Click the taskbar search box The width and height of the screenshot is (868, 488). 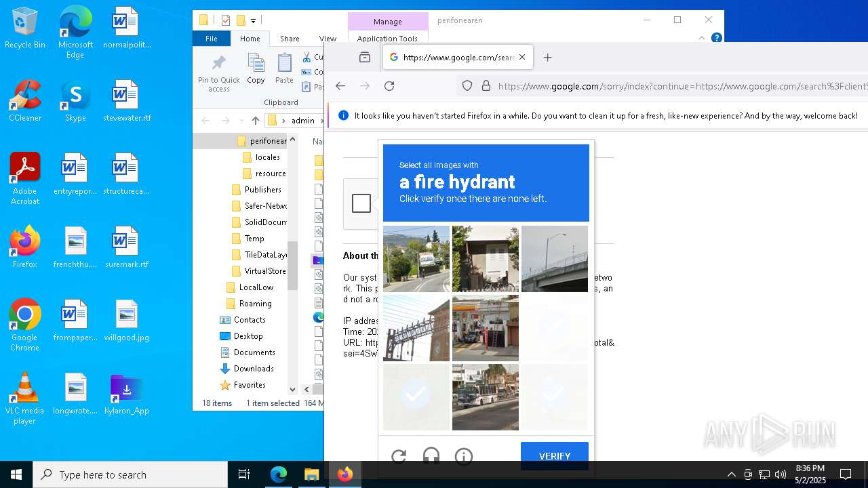[130, 474]
